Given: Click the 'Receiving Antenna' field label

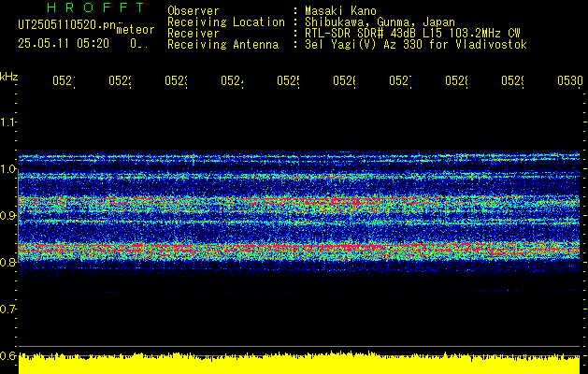Looking at the screenshot, I should [x=223, y=45].
